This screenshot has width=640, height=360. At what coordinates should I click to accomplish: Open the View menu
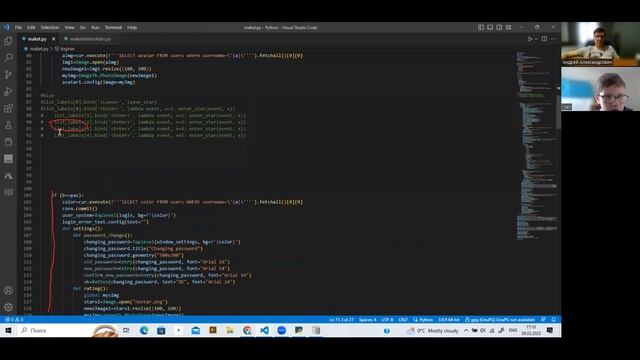tap(69, 27)
